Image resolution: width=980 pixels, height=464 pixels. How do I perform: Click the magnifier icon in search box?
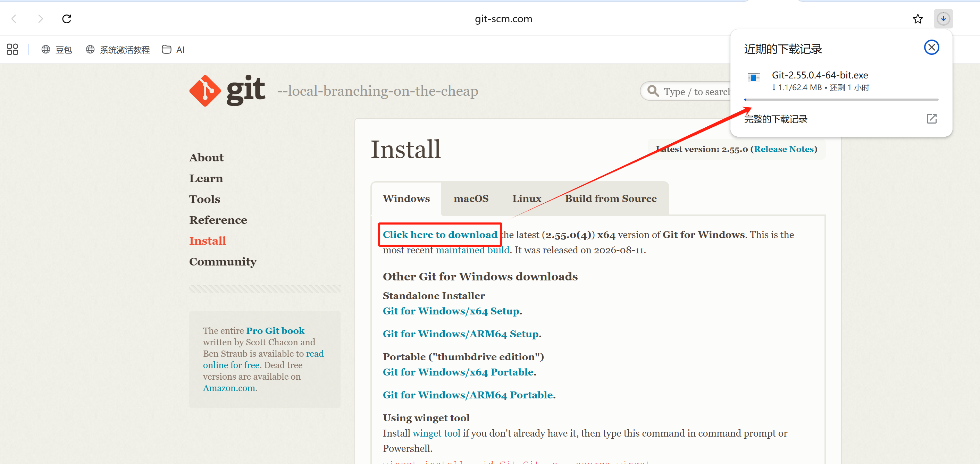point(653,91)
